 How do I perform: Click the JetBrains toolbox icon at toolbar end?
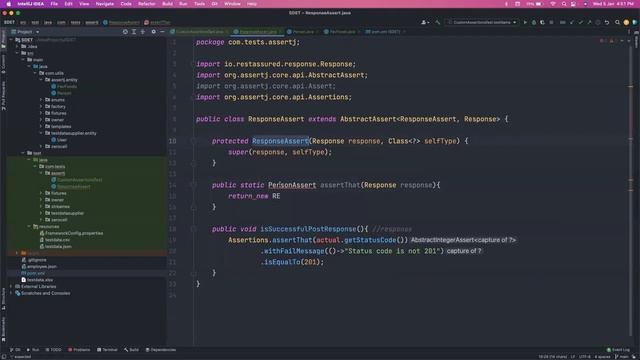[x=635, y=22]
